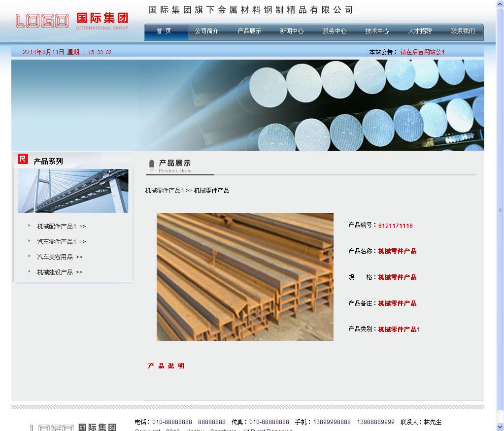Click the 产品备注 value 机械零件产品

pyautogui.click(x=397, y=303)
